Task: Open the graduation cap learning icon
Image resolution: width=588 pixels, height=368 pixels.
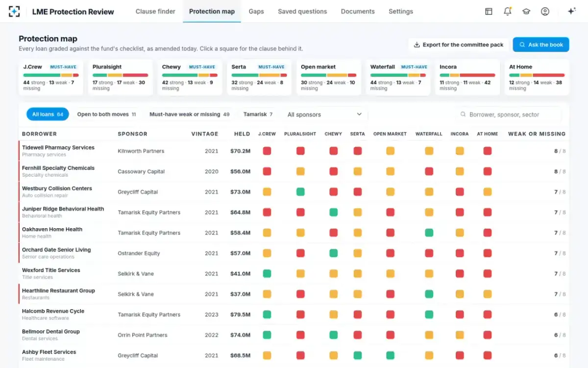Action: (526, 11)
